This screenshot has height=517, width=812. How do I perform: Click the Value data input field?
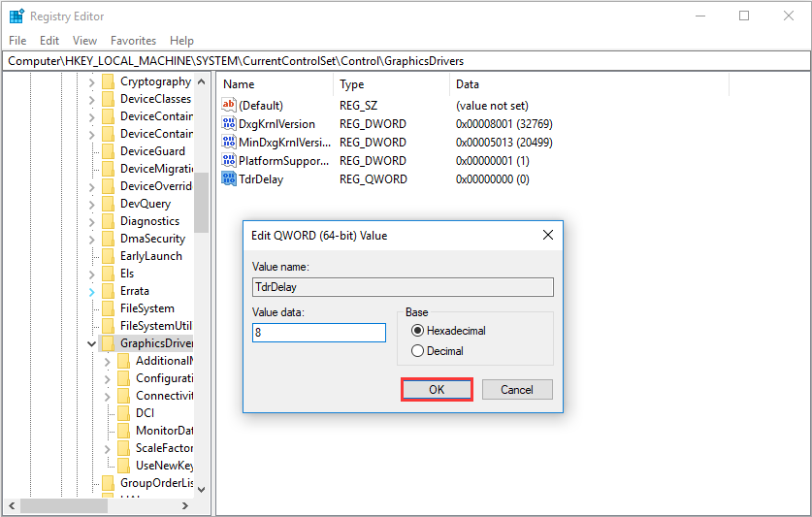pyautogui.click(x=319, y=333)
